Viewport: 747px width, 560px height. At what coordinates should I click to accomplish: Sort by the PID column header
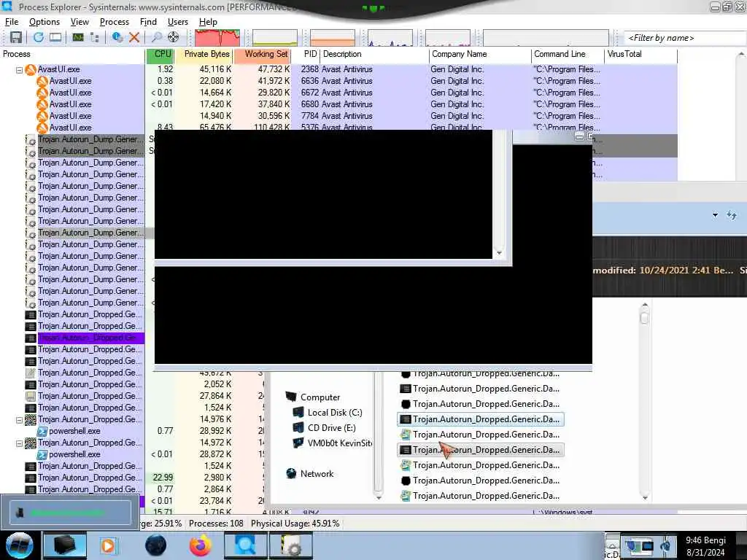[306, 54]
